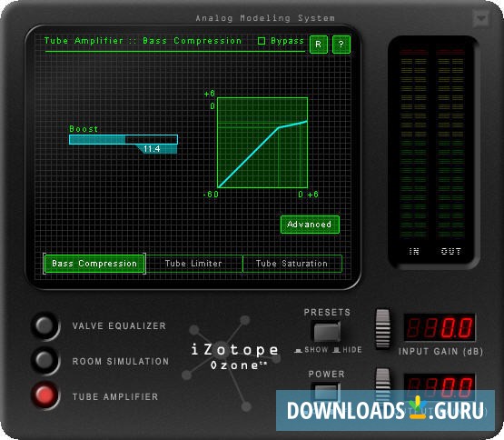This screenshot has width=504, height=440.
Task: Toggle the Room Simulation round button
Action: 44,360
